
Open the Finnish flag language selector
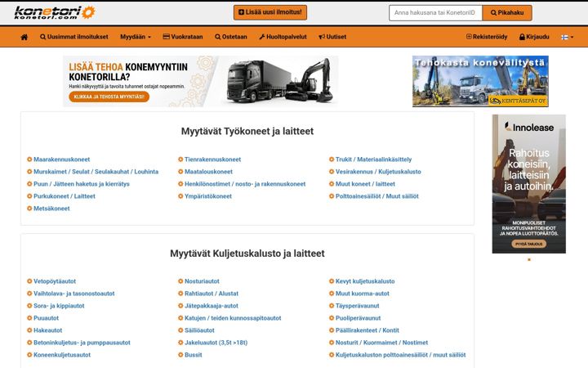click(567, 37)
